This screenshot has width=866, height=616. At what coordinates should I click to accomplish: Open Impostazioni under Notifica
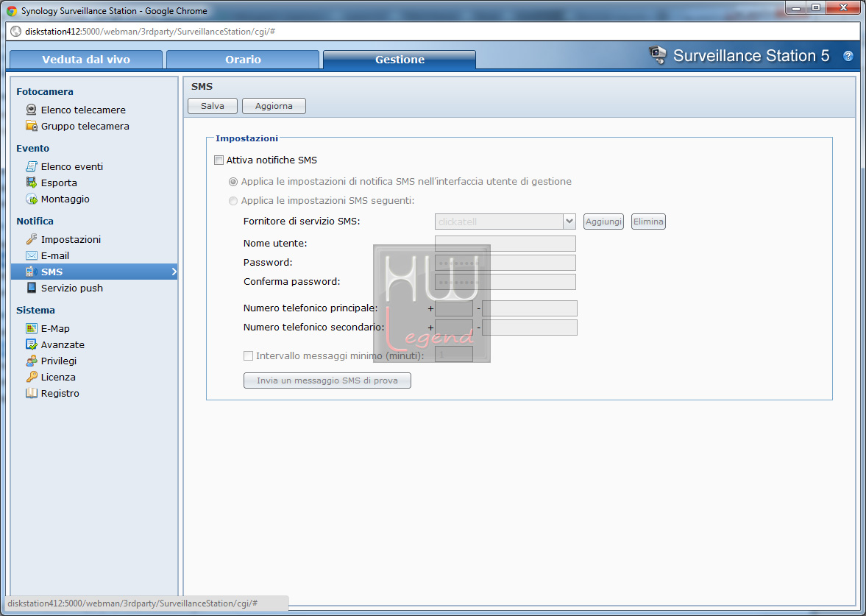coord(71,239)
